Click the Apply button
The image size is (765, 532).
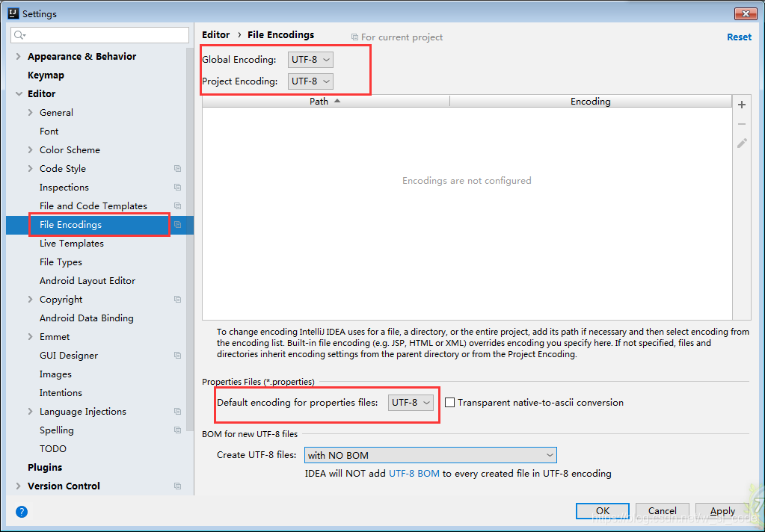722,510
